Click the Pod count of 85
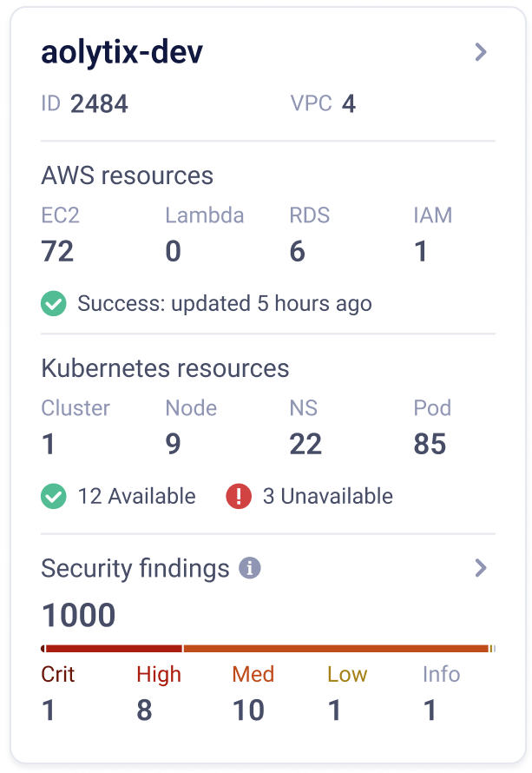The height and width of the screenshot is (773, 532). 430,445
